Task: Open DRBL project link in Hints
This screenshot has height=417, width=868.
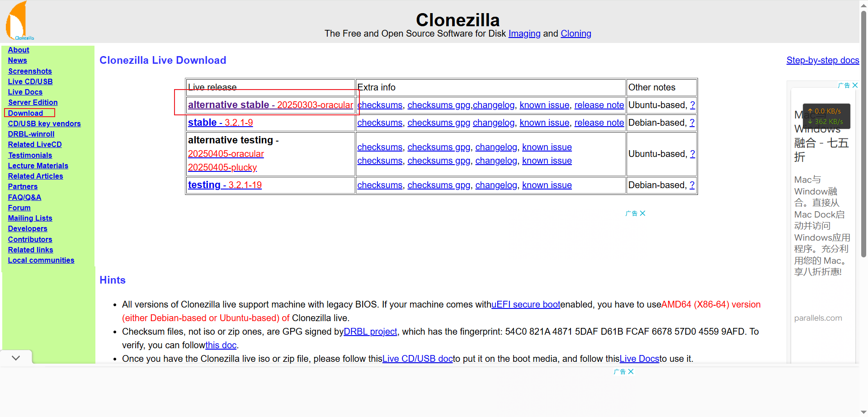Action: point(370,332)
